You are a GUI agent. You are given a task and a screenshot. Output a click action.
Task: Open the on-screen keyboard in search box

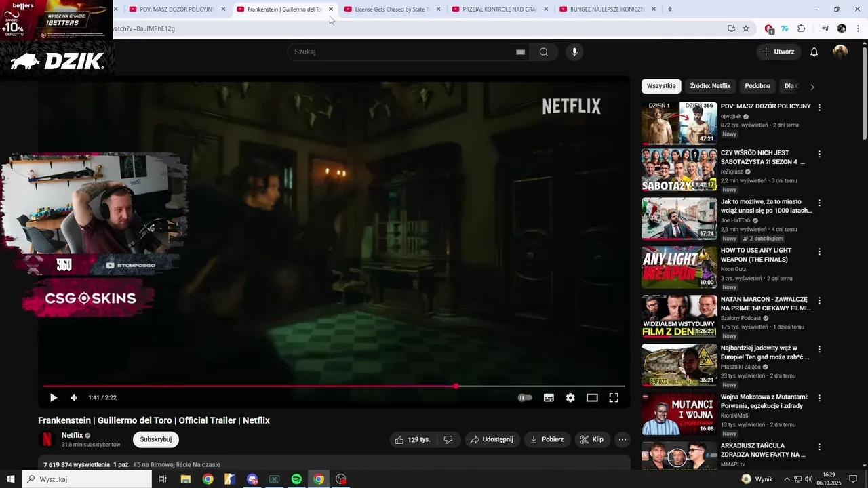520,52
